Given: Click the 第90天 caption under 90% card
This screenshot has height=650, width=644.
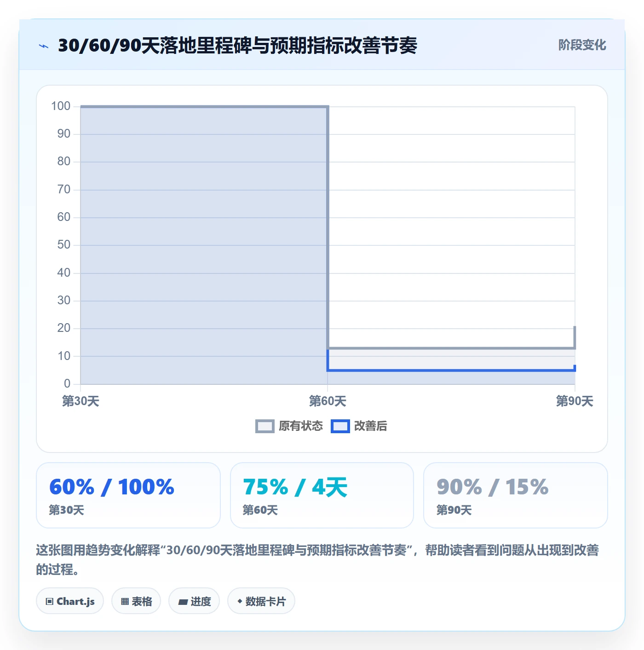Looking at the screenshot, I should click(x=454, y=510).
